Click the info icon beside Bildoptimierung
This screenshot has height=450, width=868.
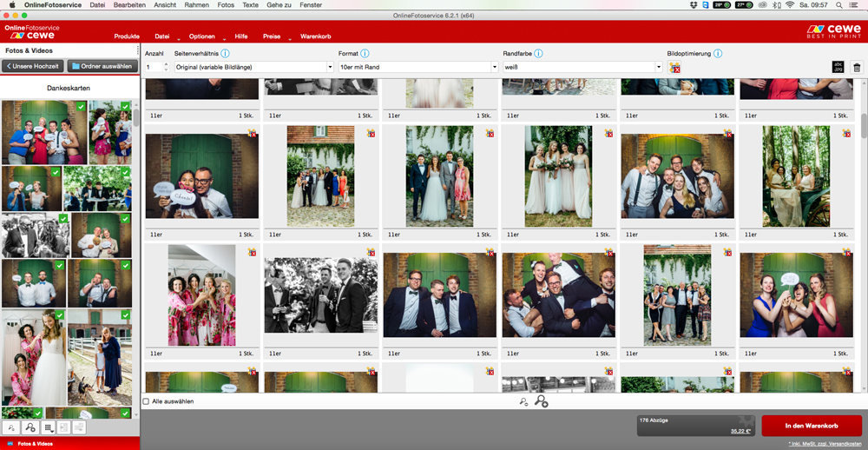tap(718, 54)
